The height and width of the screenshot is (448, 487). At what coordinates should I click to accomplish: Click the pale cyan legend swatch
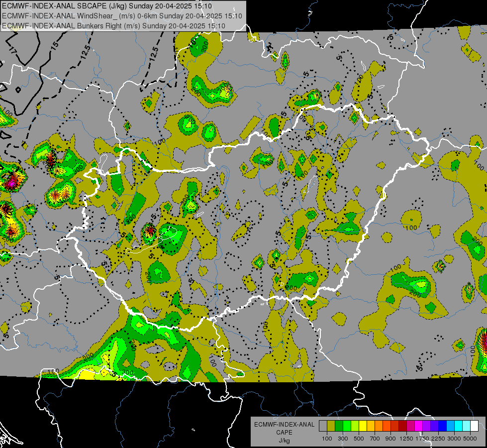467,426
